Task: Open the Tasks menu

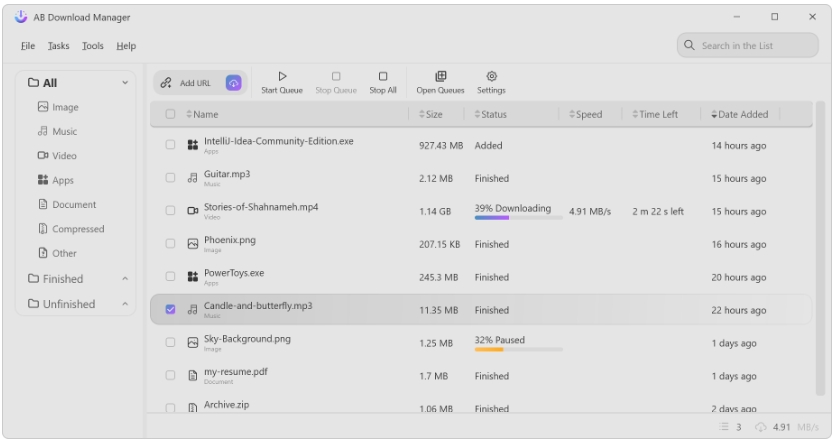Action: point(58,46)
